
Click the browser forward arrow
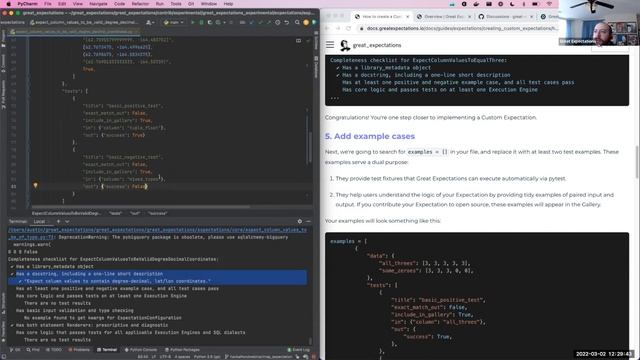338,29
